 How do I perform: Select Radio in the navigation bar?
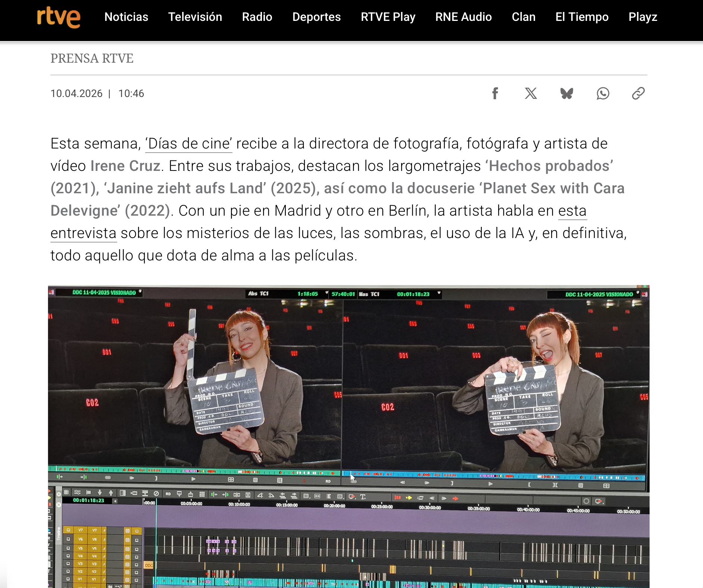[x=257, y=17]
